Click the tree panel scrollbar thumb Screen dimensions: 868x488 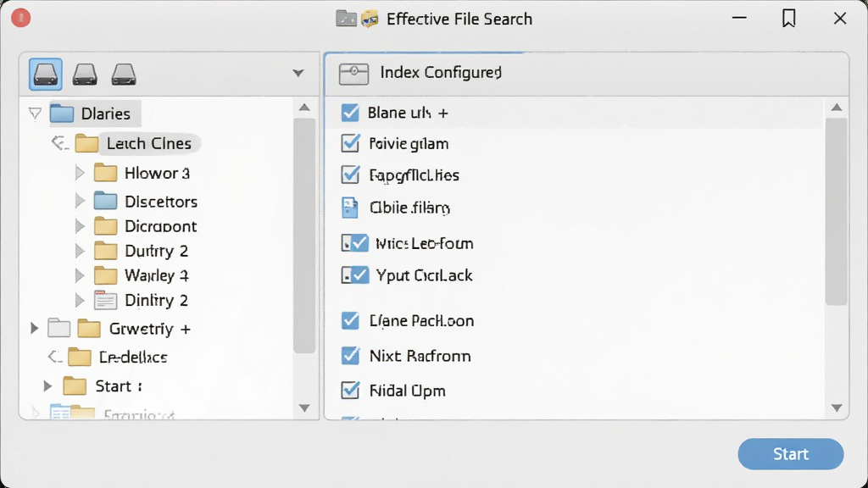point(304,236)
